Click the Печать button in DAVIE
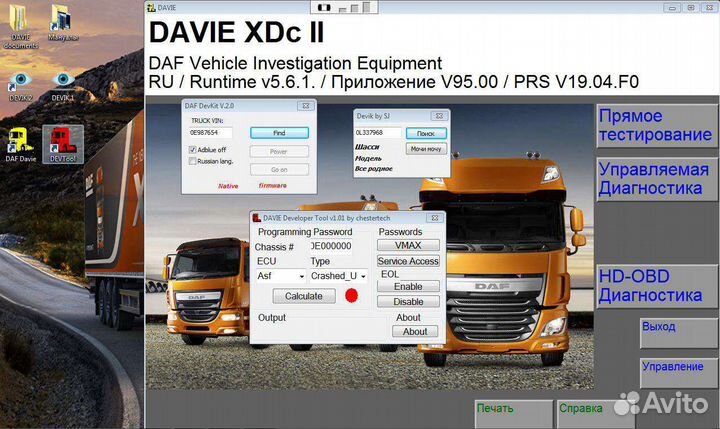Viewport: 720px width, 429px height. [514, 413]
